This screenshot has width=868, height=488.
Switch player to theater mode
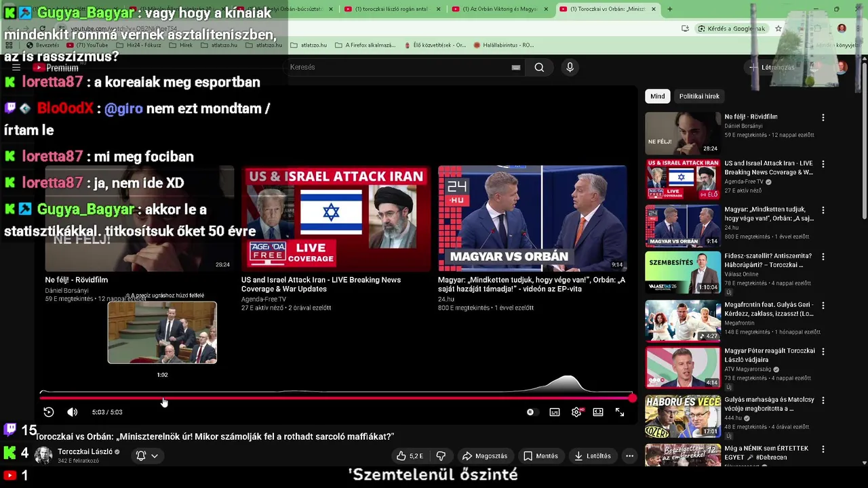(598, 412)
